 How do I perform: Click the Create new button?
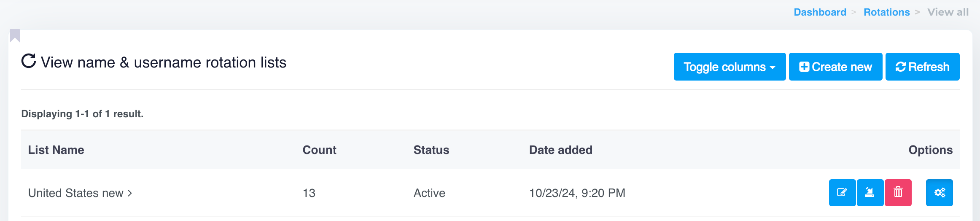pos(835,67)
